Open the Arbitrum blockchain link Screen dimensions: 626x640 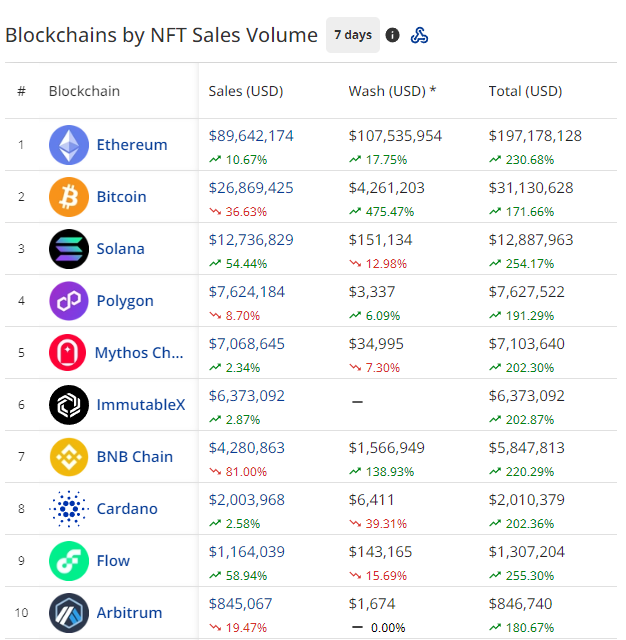(129, 613)
